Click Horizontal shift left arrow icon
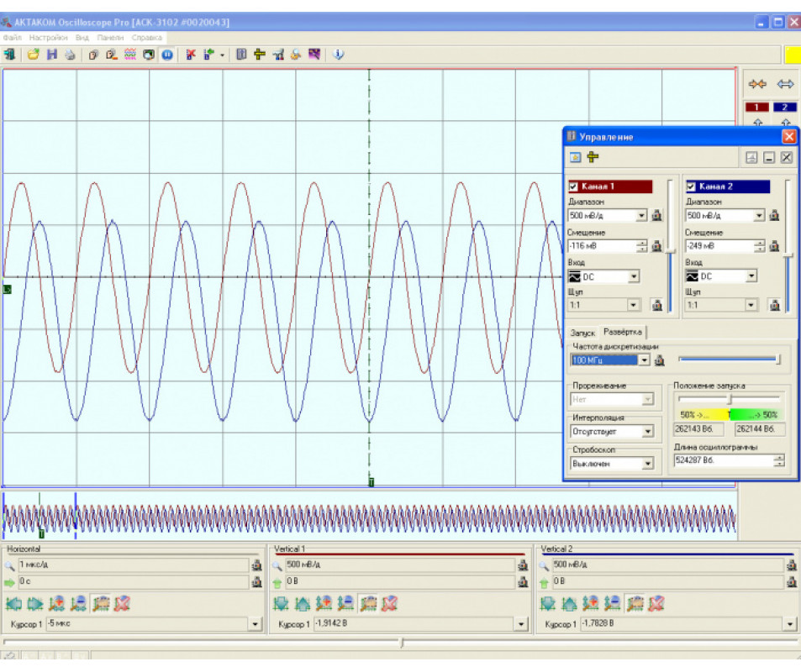This screenshot has width=801, height=672. (13, 604)
